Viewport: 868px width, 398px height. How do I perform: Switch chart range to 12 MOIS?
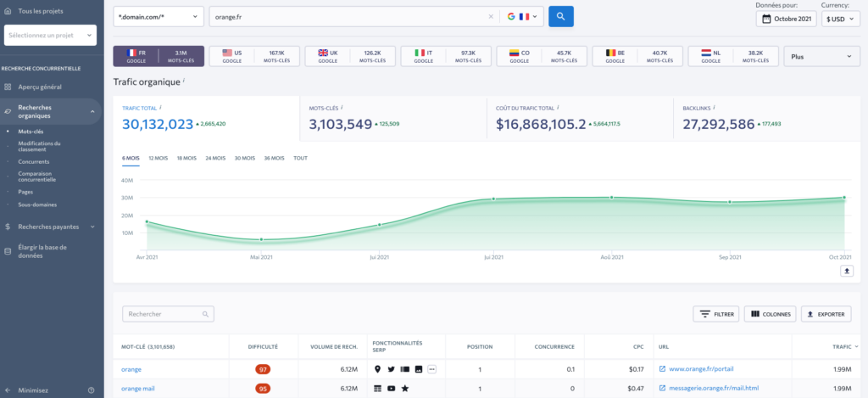[159, 159]
